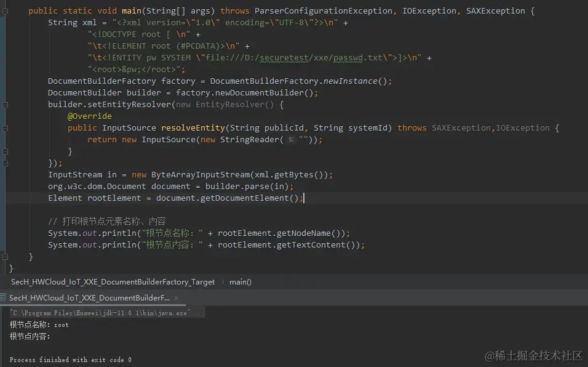Click the "String xml" declaration
Screen dimensions: 588x367
pyautogui.click(x=72, y=23)
